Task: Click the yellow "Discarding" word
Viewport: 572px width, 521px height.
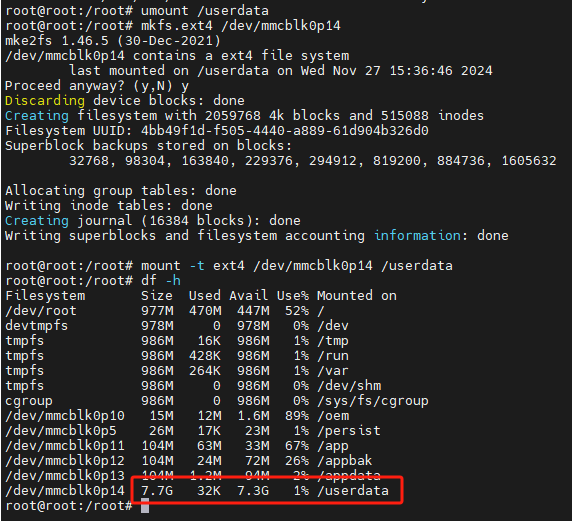Action: (x=45, y=101)
